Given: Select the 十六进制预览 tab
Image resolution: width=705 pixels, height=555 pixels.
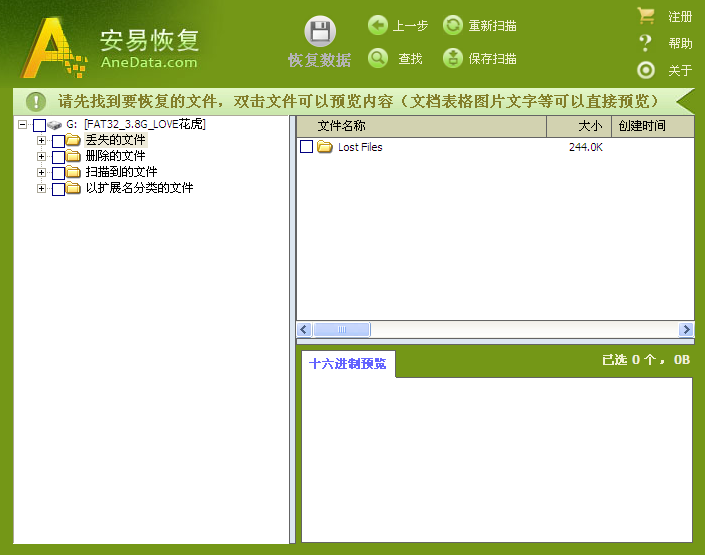Looking at the screenshot, I should [348, 364].
